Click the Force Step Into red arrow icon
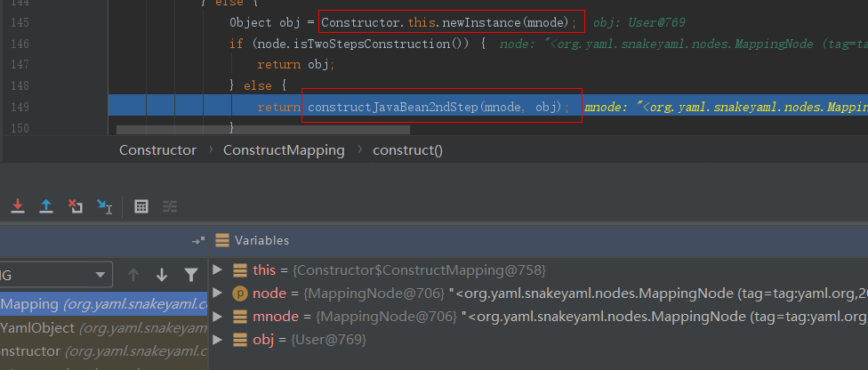 17,206
